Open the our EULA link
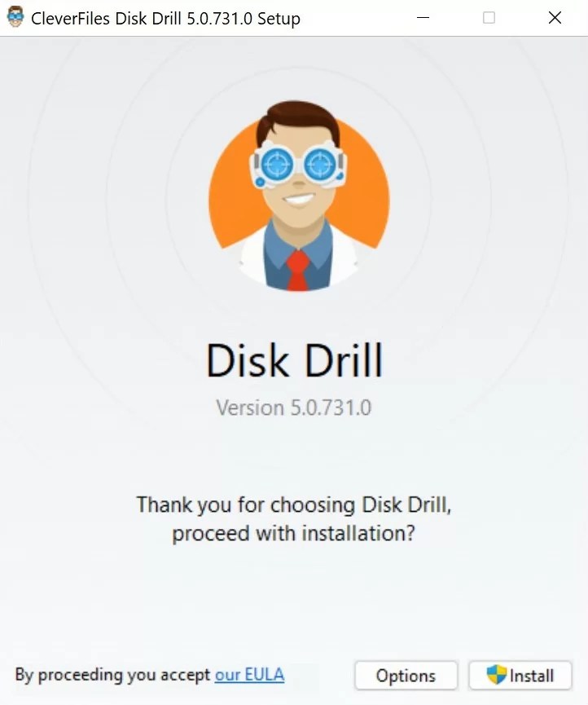 click(249, 675)
